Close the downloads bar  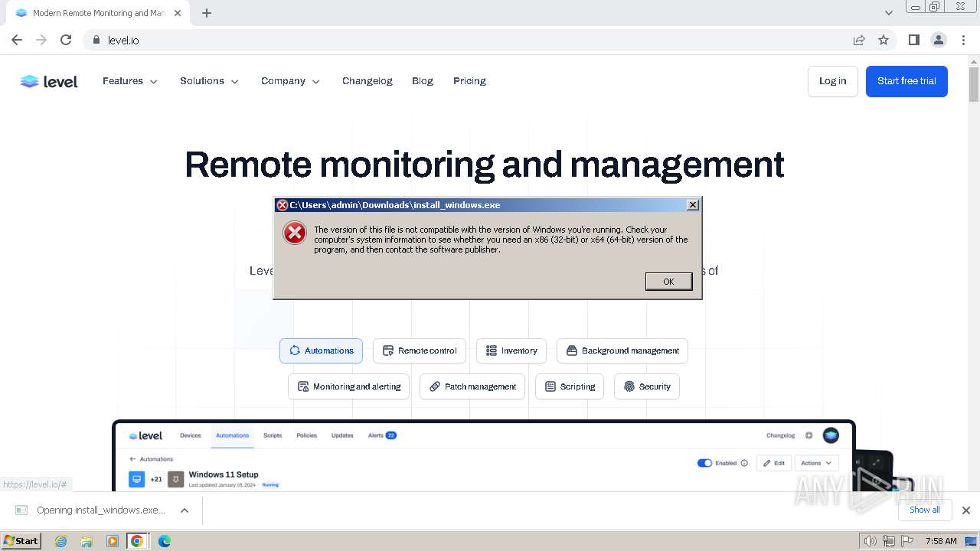[965, 510]
